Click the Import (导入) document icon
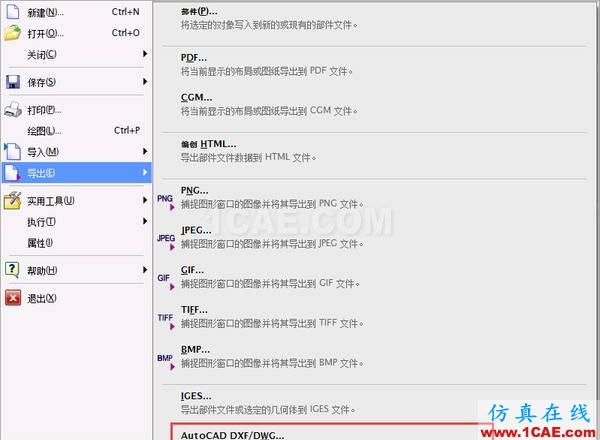Image resolution: width=600 pixels, height=440 pixels. click(x=12, y=152)
